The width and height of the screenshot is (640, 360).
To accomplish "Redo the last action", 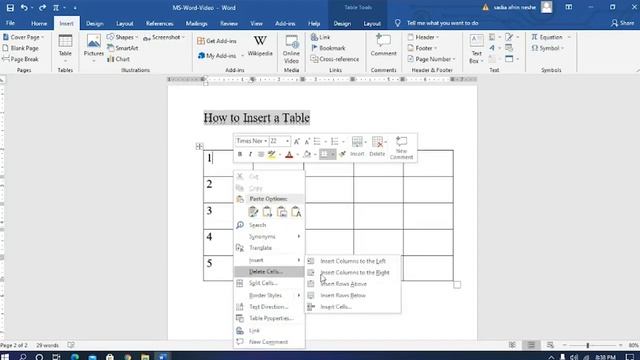I will click(42, 8).
